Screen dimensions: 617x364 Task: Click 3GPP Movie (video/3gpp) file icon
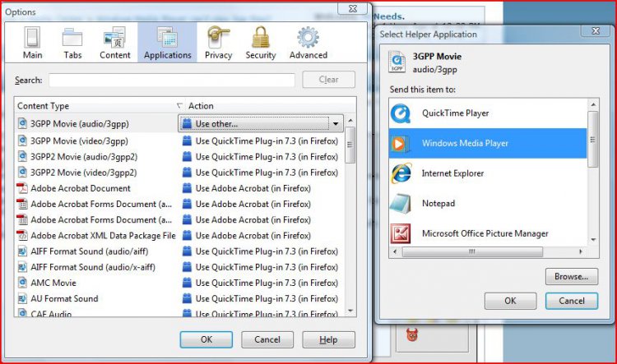point(22,141)
